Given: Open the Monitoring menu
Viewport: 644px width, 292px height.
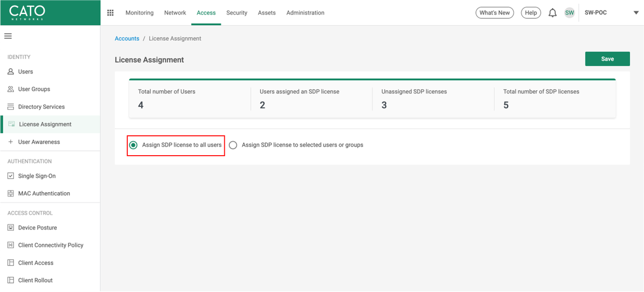Looking at the screenshot, I should (140, 13).
